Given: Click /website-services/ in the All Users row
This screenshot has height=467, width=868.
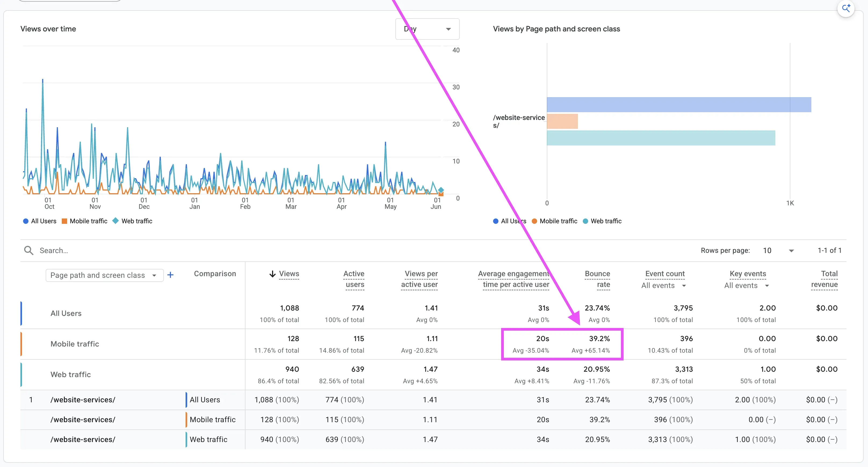Looking at the screenshot, I should [83, 400].
